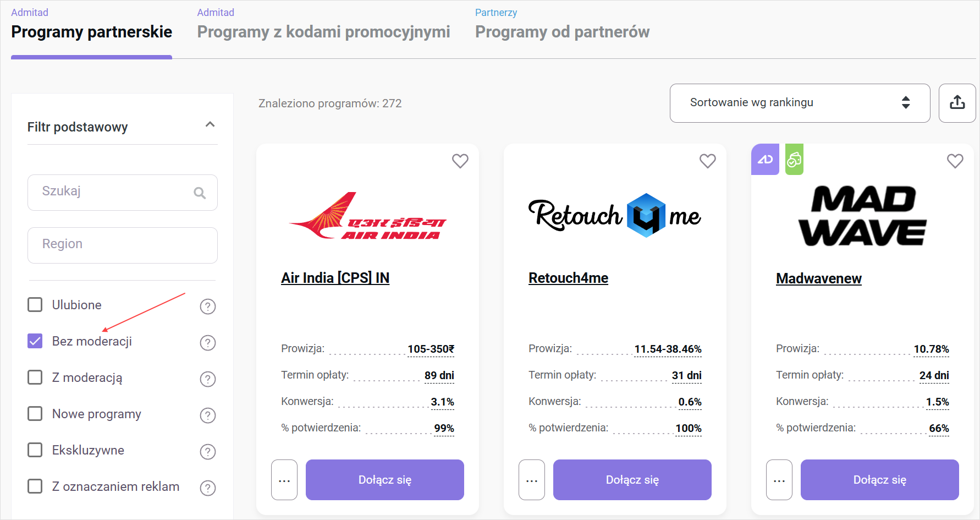Open the Sortowanie wg rankingu dropdown

coord(800,103)
